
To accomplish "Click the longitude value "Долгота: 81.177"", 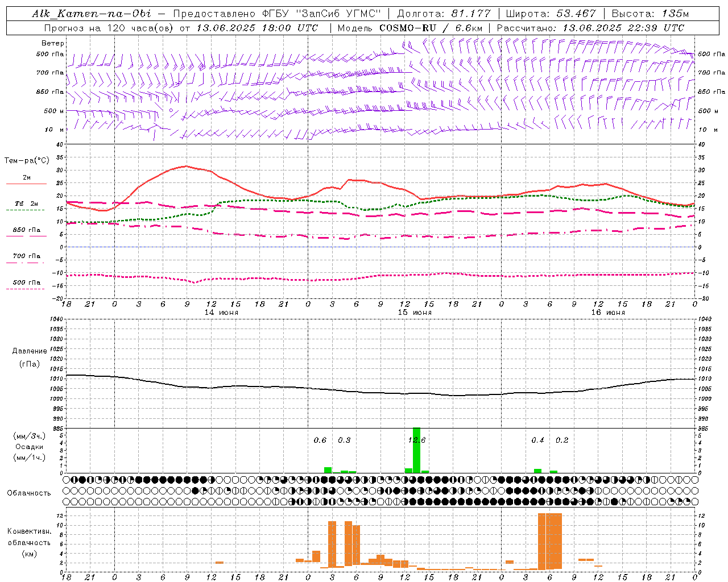I will coord(444,14).
